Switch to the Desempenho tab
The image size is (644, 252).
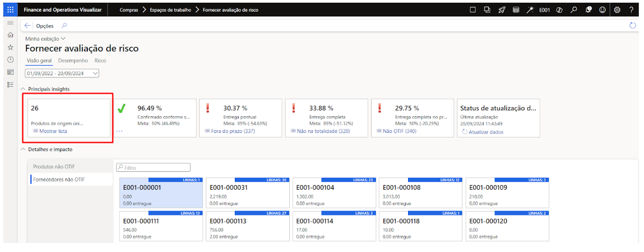click(x=73, y=61)
